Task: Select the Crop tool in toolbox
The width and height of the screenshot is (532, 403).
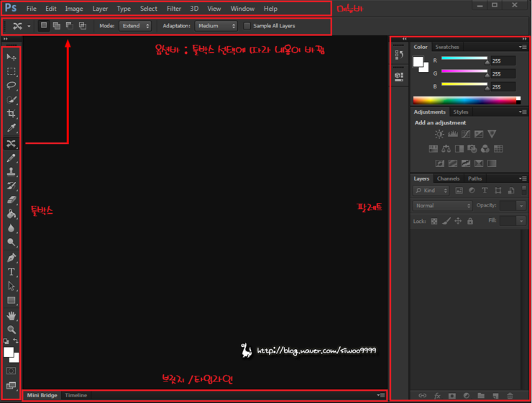Action: point(12,114)
